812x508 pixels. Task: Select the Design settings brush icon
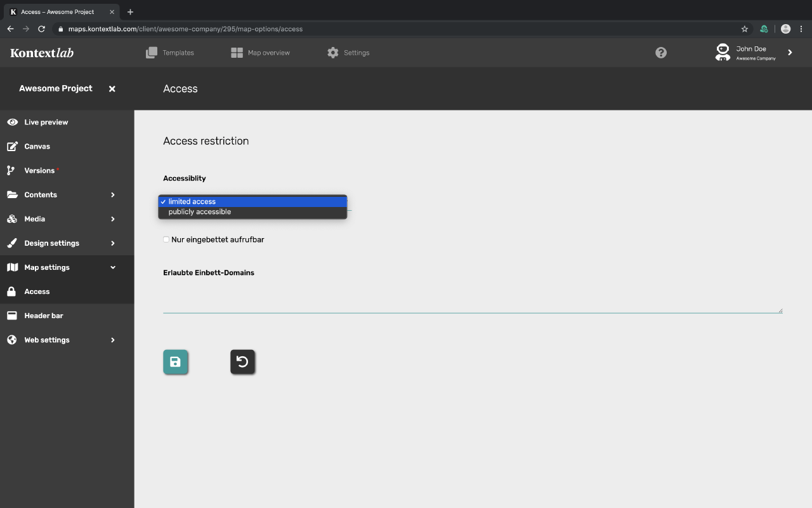tap(13, 243)
